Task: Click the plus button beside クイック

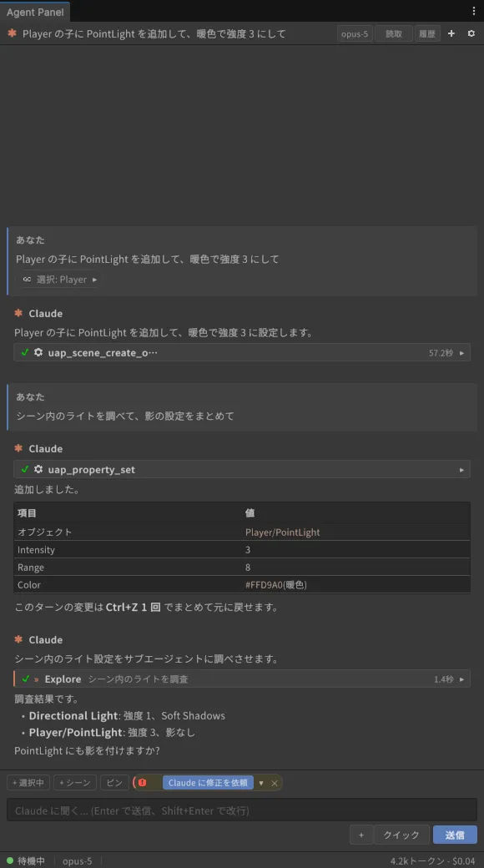Action: click(361, 835)
